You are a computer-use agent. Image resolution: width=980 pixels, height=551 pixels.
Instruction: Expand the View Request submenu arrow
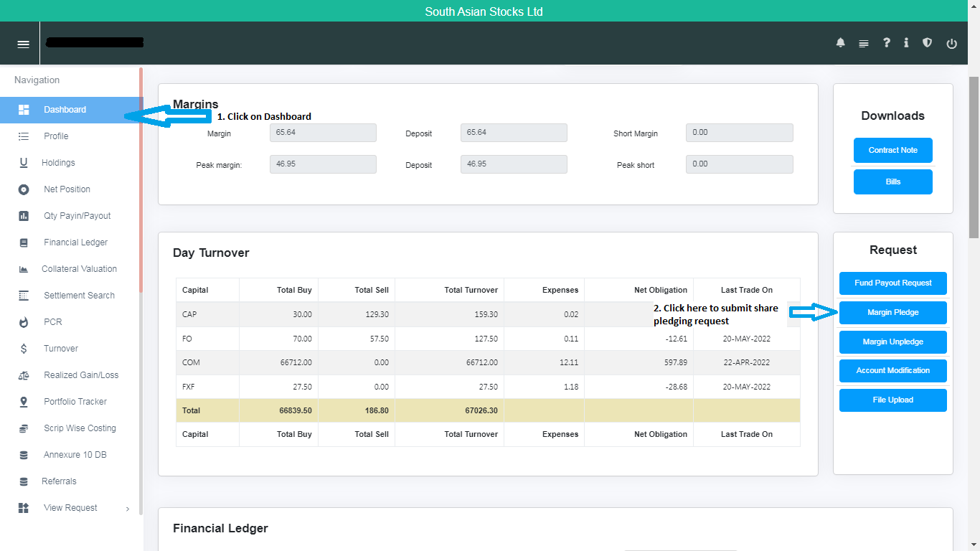point(128,509)
